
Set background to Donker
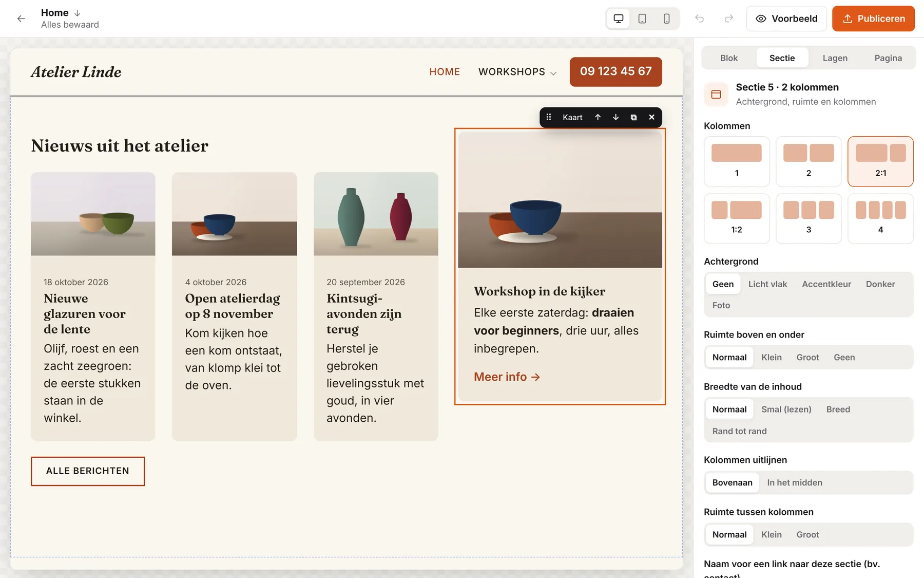(x=880, y=284)
